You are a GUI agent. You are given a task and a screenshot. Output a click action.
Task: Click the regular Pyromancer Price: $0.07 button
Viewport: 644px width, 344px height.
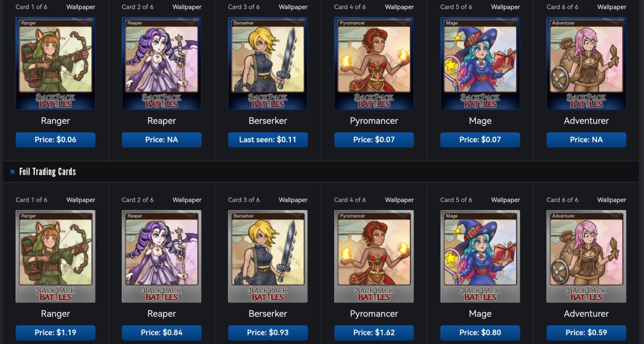click(x=374, y=140)
